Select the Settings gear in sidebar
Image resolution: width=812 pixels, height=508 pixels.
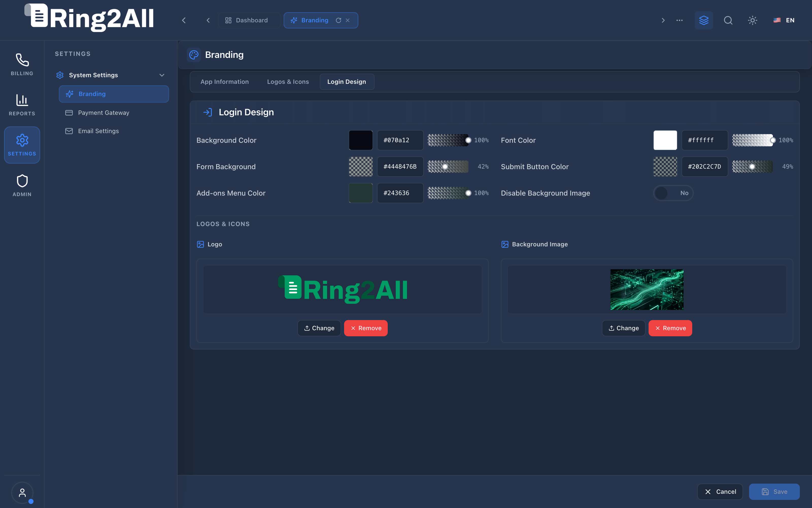[22, 145]
